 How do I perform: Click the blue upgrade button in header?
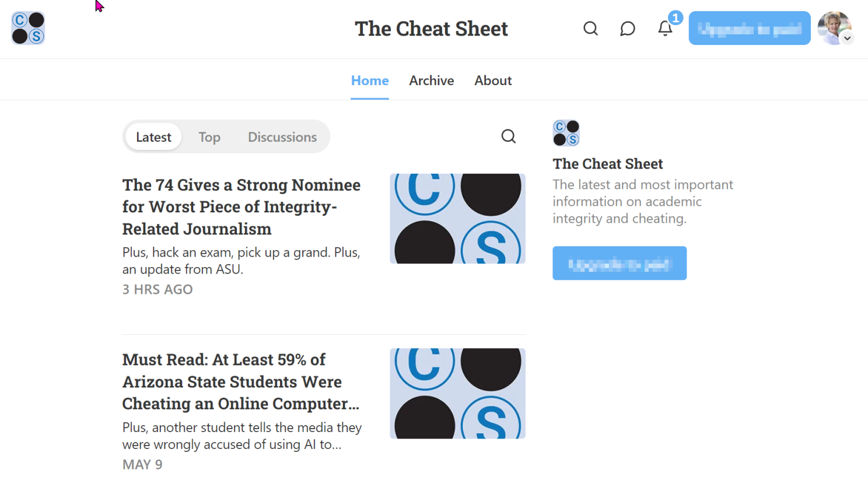click(749, 28)
